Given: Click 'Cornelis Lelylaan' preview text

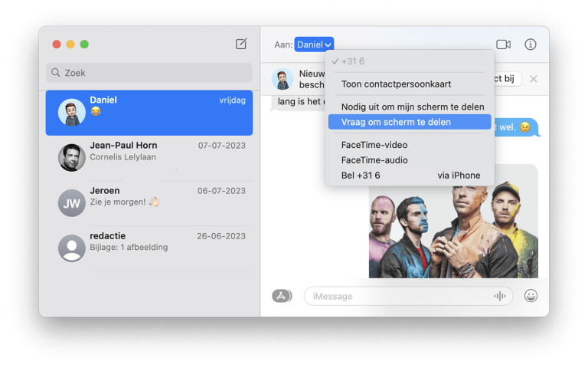Looking at the screenshot, I should (x=123, y=157).
